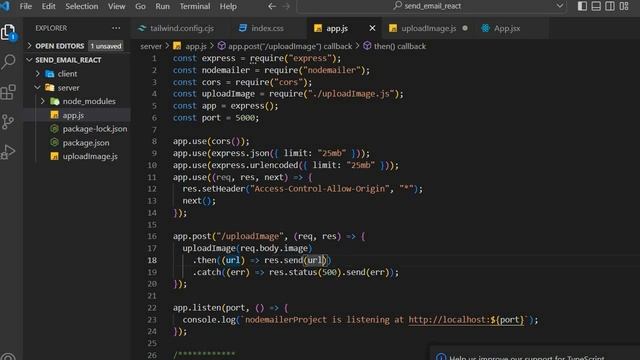Toggle primary side bar layout icon

pyautogui.click(x=582, y=6)
